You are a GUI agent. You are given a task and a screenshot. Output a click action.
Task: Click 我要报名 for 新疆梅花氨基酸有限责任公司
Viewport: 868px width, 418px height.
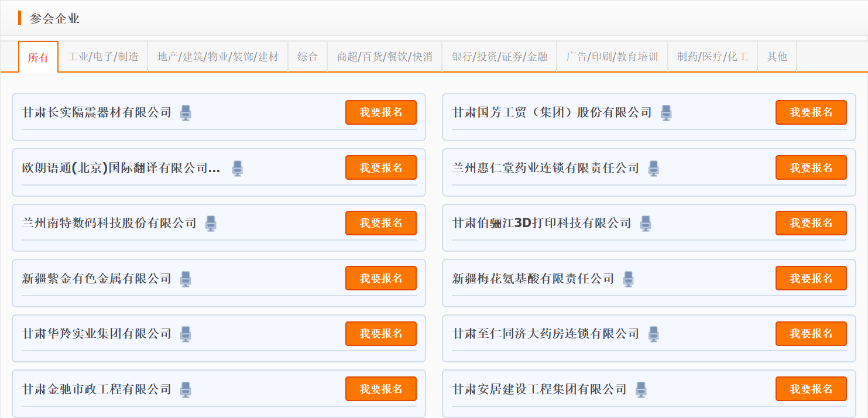pos(811,278)
